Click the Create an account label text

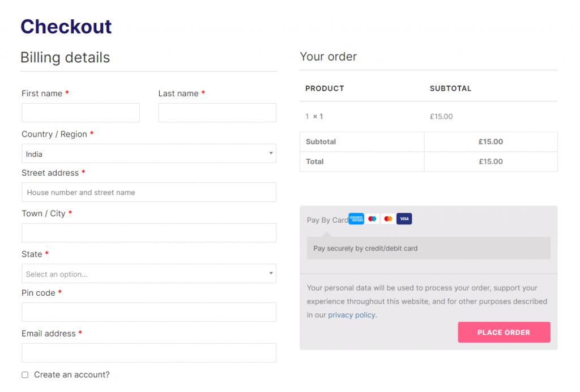pos(72,374)
